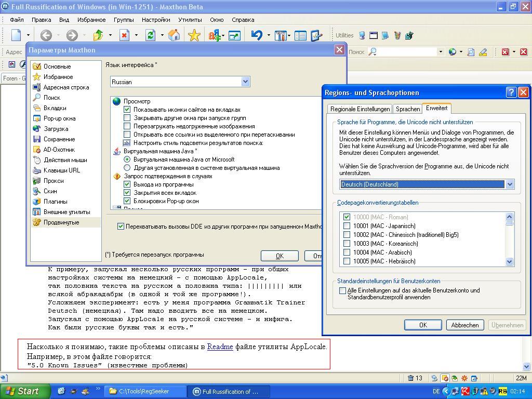Open dropdown arrow next to Undo icon
The height and width of the screenshot is (399, 532).
[x=269, y=35]
